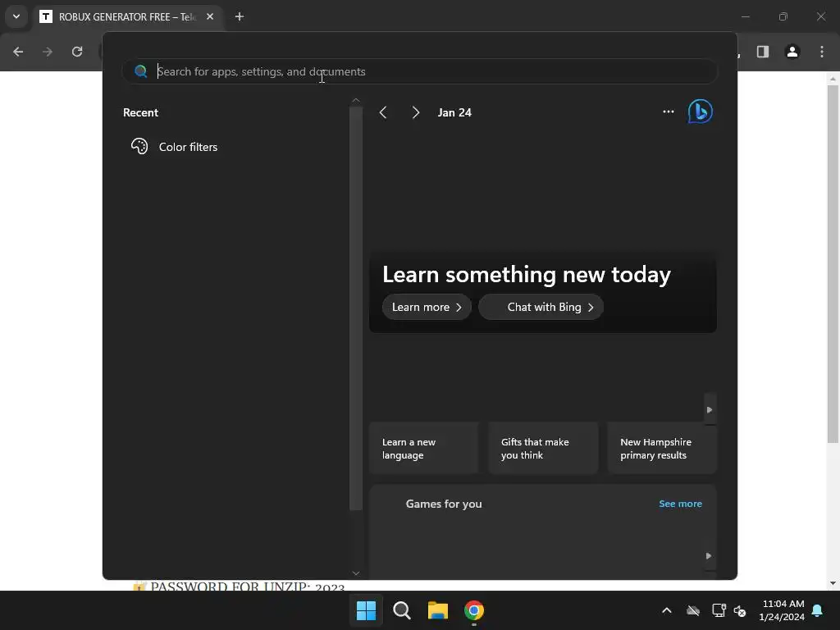Click the Jan 24 date label

click(x=454, y=112)
